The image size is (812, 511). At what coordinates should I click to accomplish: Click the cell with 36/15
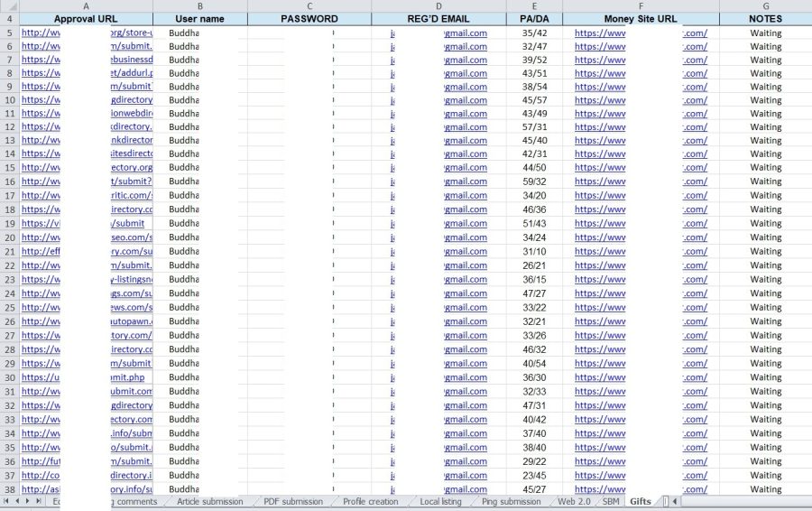point(534,279)
